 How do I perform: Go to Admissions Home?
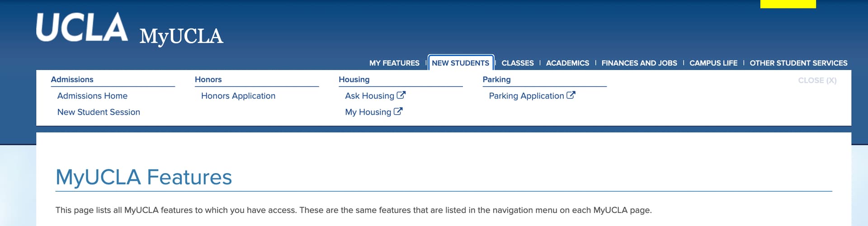click(x=92, y=96)
